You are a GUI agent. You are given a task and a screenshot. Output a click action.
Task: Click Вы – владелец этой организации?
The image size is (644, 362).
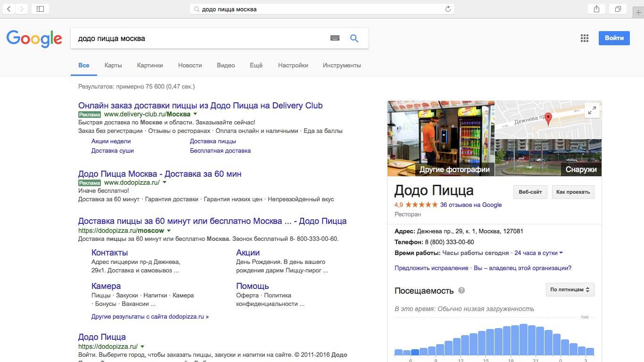522,268
